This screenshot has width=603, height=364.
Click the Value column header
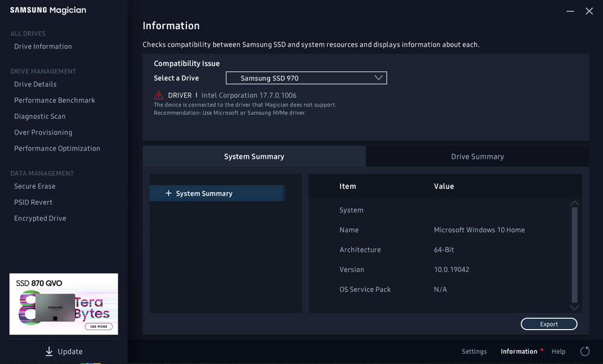444,187
